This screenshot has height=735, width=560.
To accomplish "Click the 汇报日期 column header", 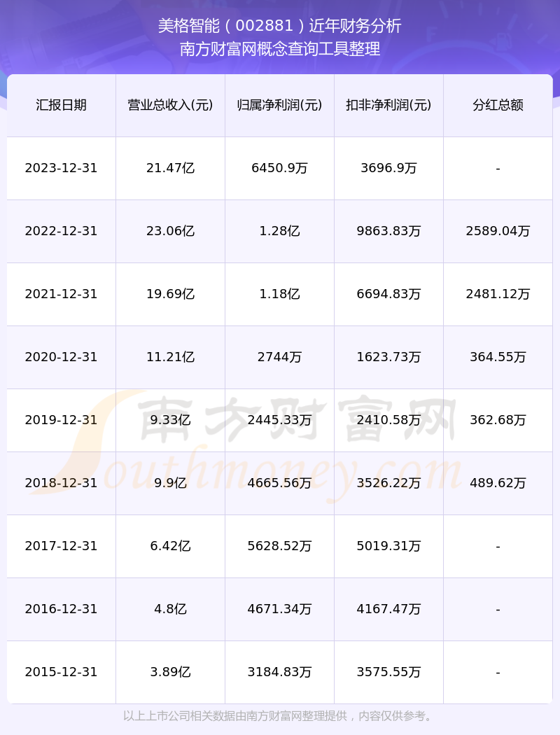I will [x=62, y=105].
